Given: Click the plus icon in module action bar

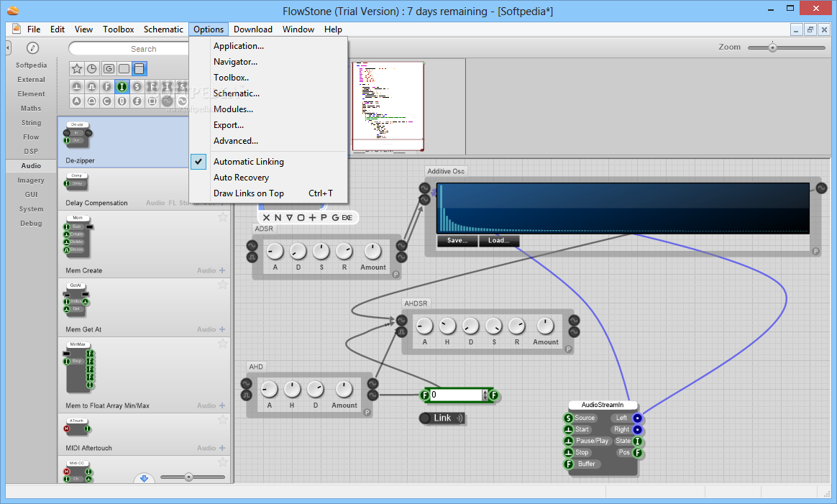Looking at the screenshot, I should coord(312,218).
